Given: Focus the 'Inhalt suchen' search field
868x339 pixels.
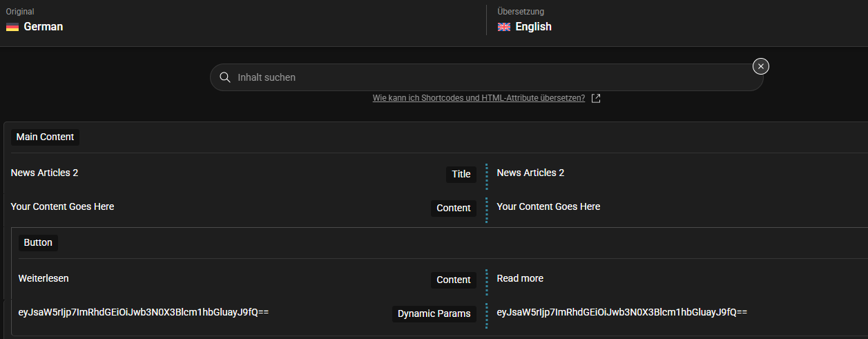Looking at the screenshot, I should coord(486,77).
